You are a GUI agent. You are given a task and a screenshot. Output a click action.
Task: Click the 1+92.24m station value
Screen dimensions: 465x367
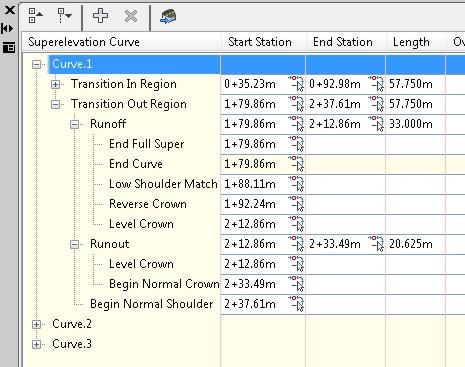[250, 204]
